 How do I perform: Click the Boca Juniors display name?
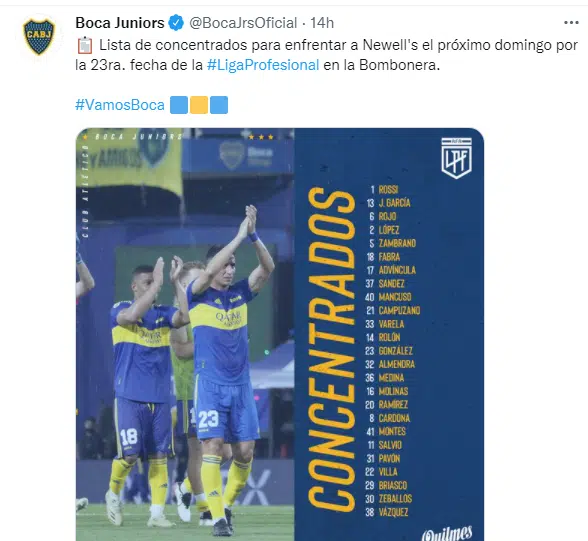point(120,23)
